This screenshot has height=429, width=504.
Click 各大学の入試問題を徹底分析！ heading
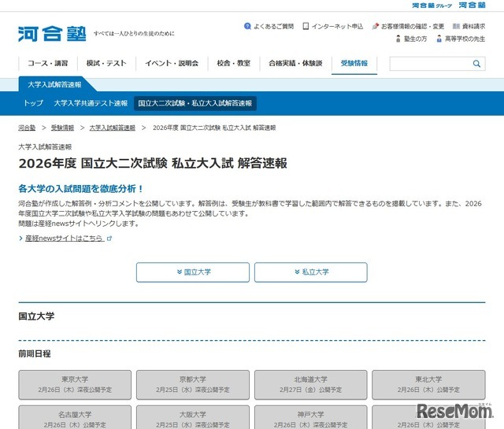pyautogui.click(x=80, y=189)
